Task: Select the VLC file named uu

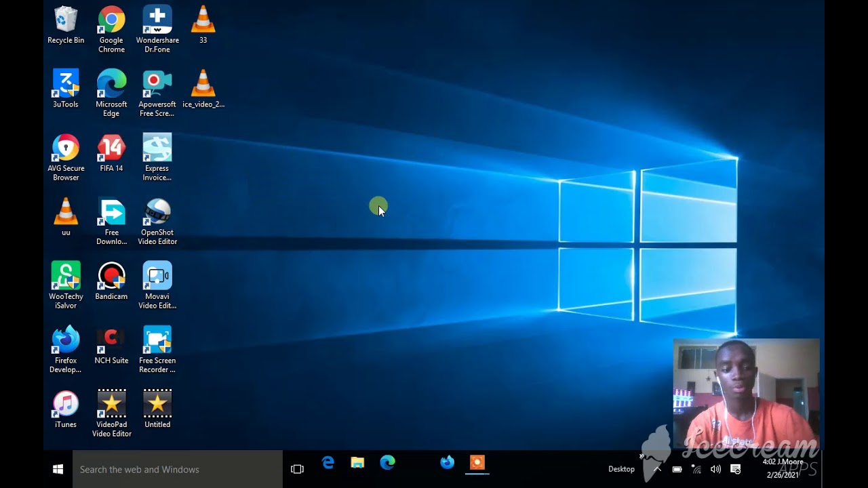Action: pyautogui.click(x=66, y=218)
